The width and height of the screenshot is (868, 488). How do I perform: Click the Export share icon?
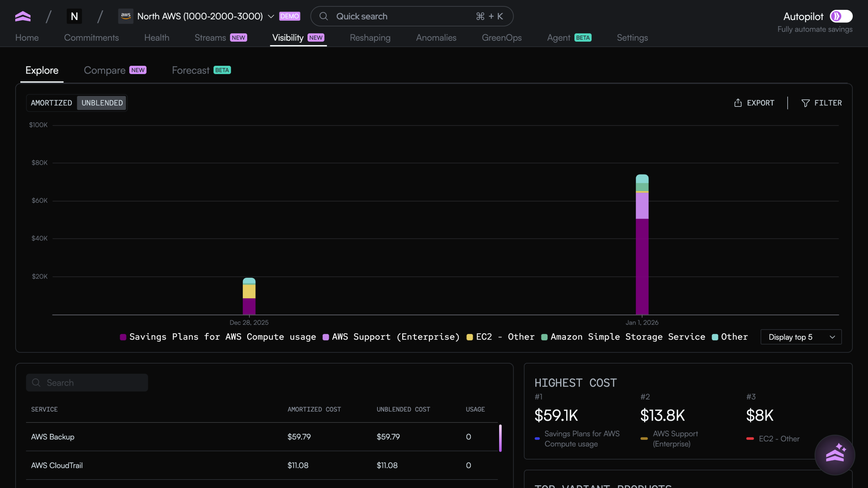point(738,103)
